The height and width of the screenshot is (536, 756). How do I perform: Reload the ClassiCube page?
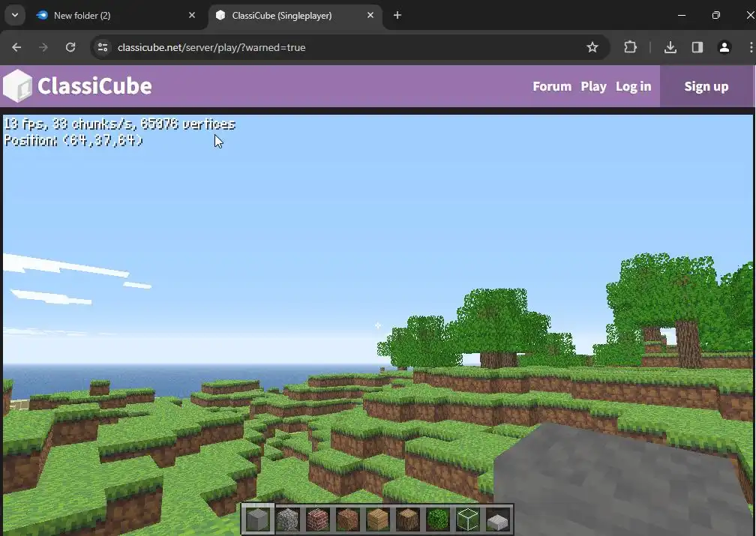pos(70,47)
